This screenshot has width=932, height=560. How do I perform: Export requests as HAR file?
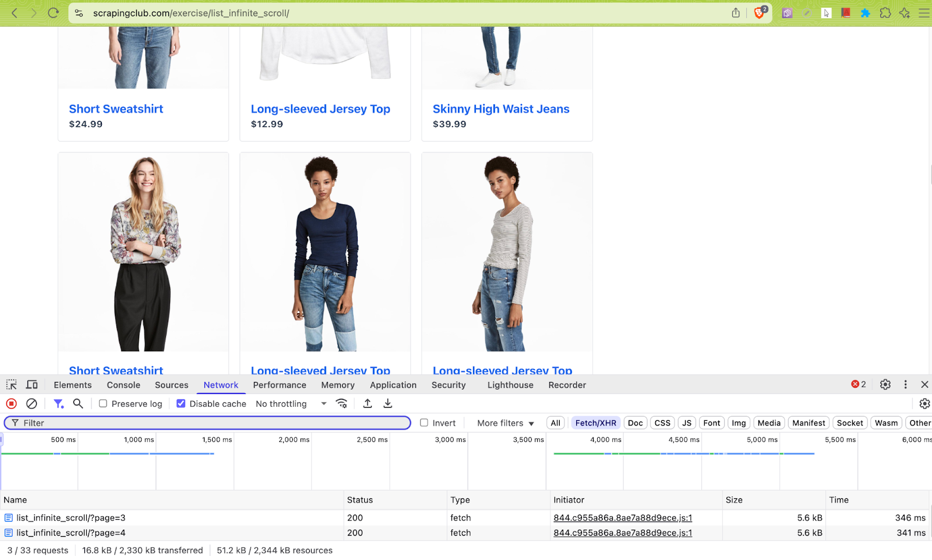pos(387,403)
